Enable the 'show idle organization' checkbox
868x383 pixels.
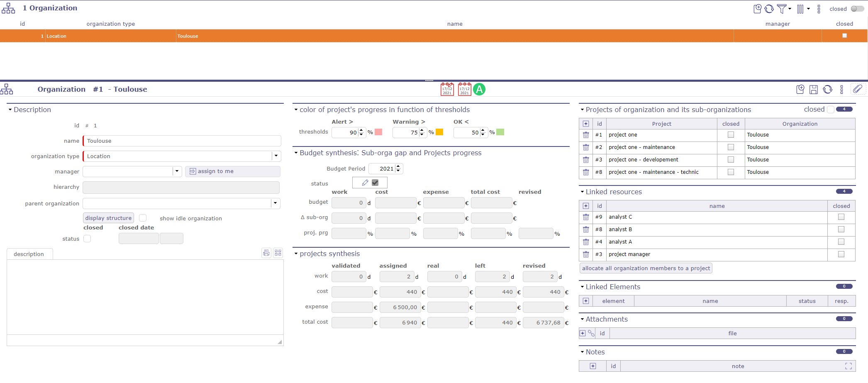[143, 217]
